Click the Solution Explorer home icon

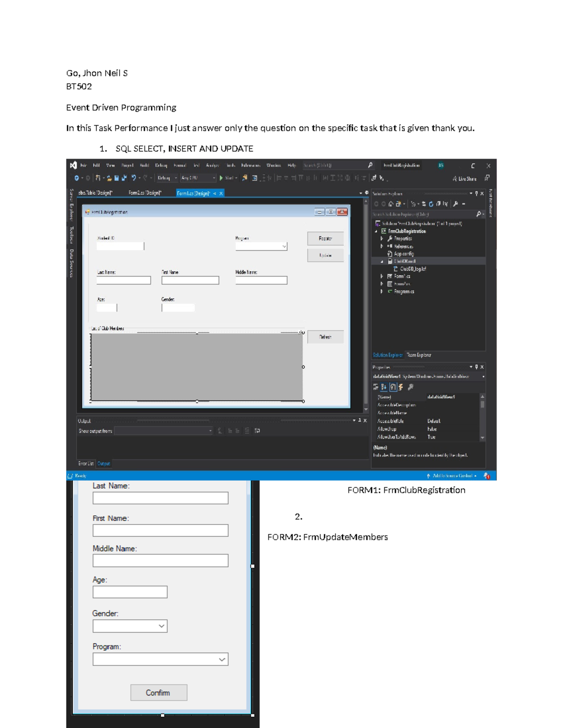(x=390, y=204)
